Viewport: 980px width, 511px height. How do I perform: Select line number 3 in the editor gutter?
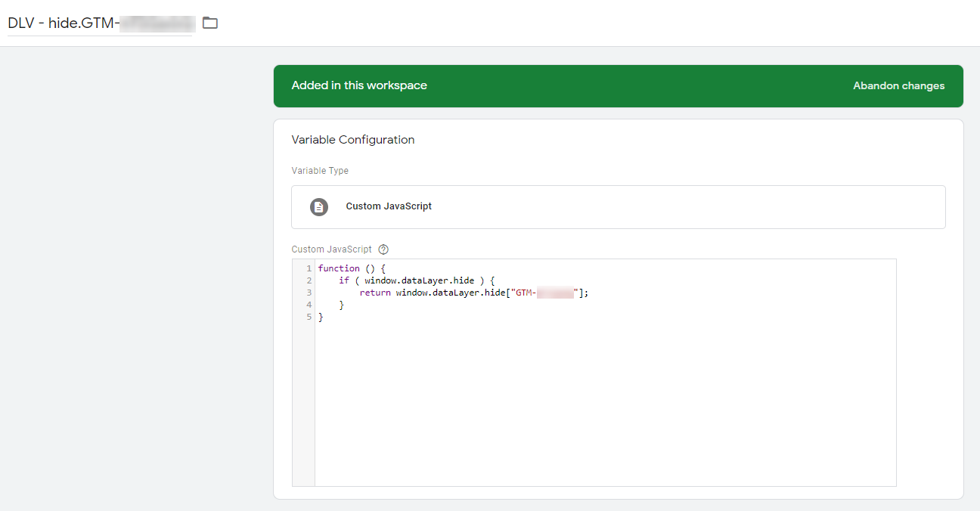[x=309, y=293]
